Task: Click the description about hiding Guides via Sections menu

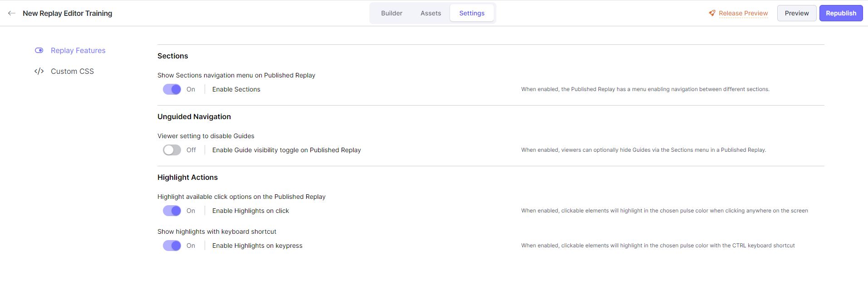Action: click(643, 150)
